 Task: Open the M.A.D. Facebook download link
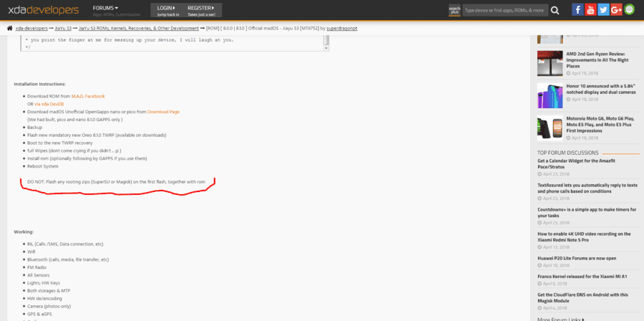tap(88, 96)
